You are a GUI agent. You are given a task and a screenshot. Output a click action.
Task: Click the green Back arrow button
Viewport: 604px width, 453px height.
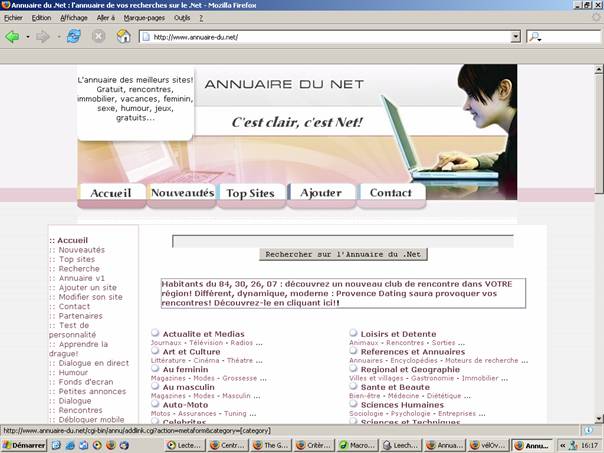click(x=12, y=37)
